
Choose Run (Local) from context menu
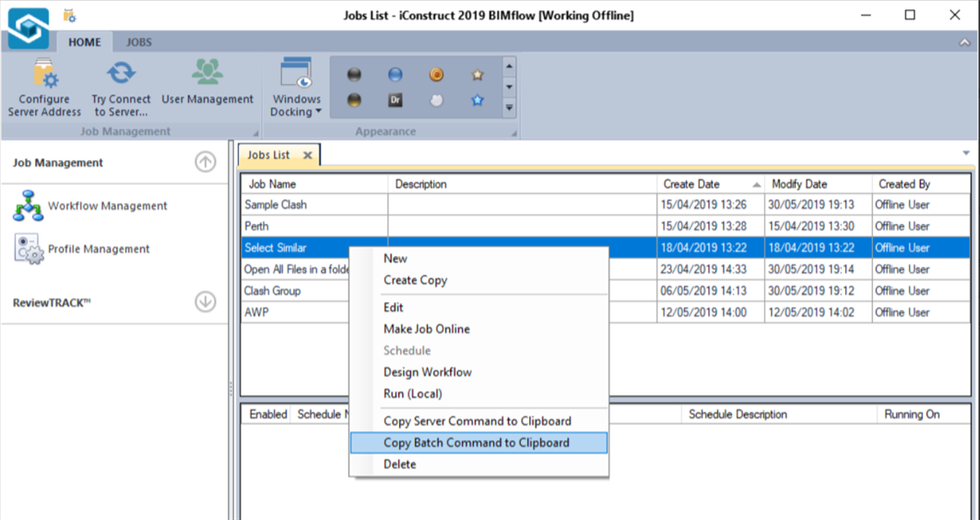478,394
